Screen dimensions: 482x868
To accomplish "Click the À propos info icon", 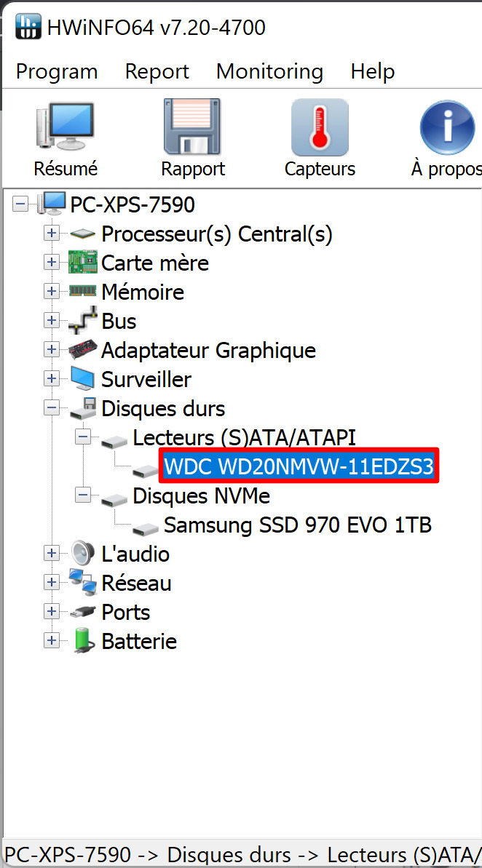I will 448,127.
